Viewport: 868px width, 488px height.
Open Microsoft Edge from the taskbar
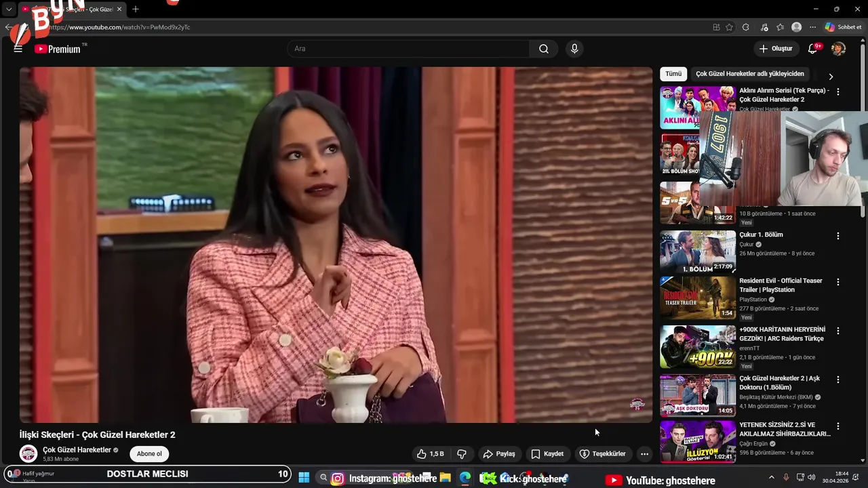[465, 478]
